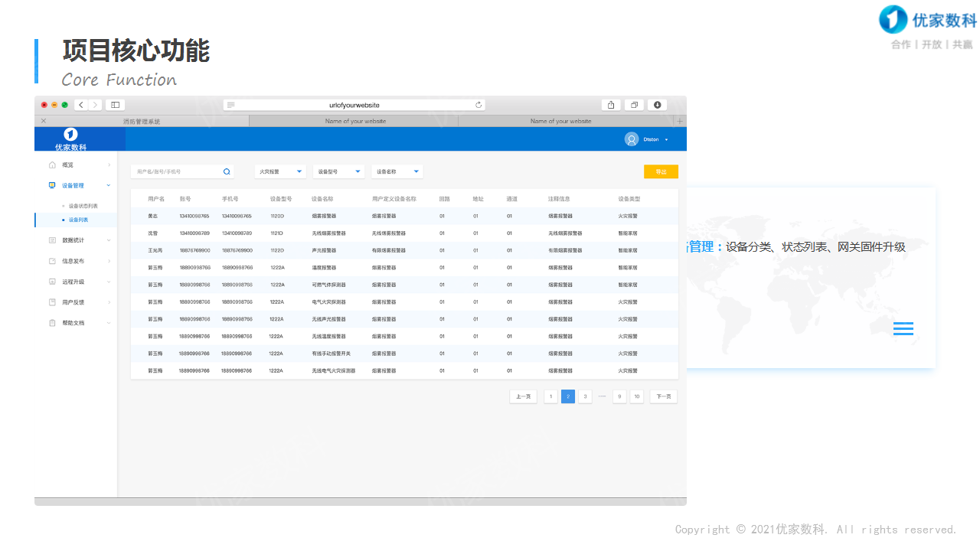Reload page using the refresh icon
Screen dimensions: 980x551
(x=479, y=105)
